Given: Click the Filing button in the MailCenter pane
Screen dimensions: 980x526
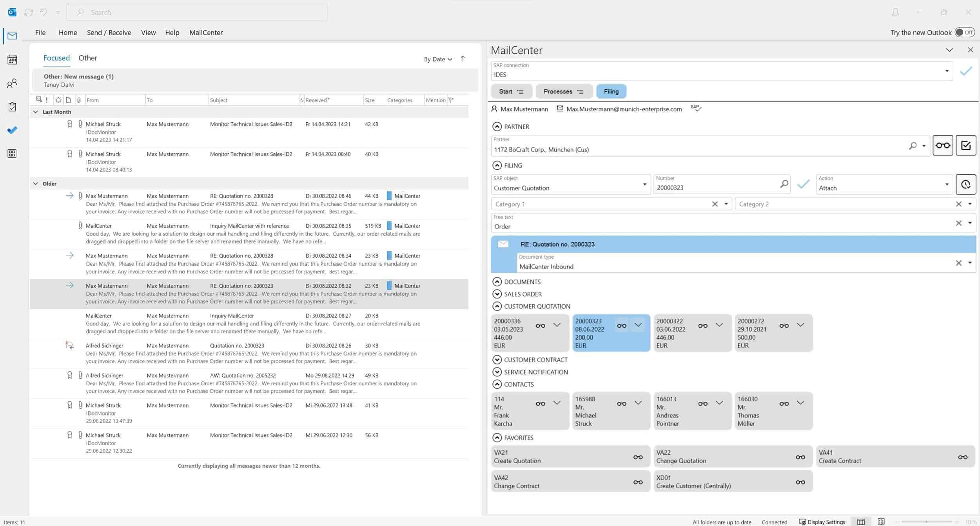Looking at the screenshot, I should coord(611,91).
